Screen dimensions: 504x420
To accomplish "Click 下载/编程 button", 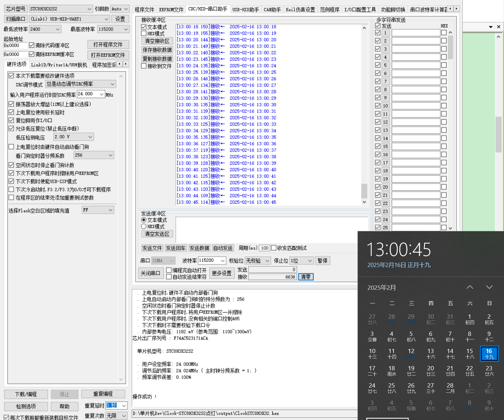I will click(x=26, y=394).
